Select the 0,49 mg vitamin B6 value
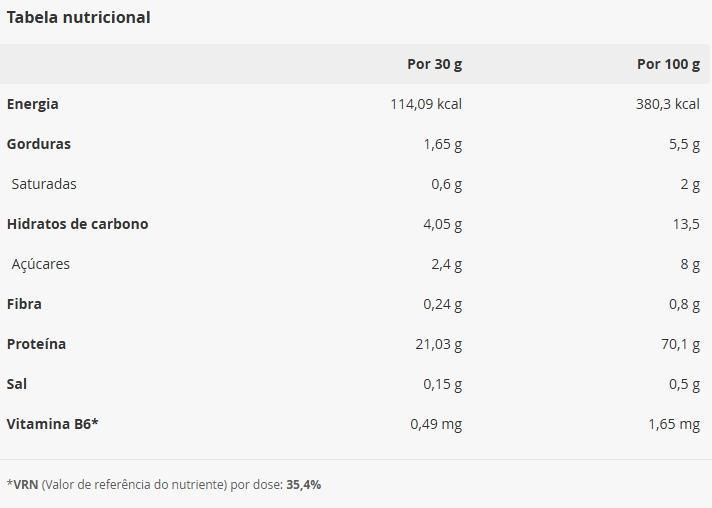The width and height of the screenshot is (712, 508). pyautogui.click(x=436, y=424)
